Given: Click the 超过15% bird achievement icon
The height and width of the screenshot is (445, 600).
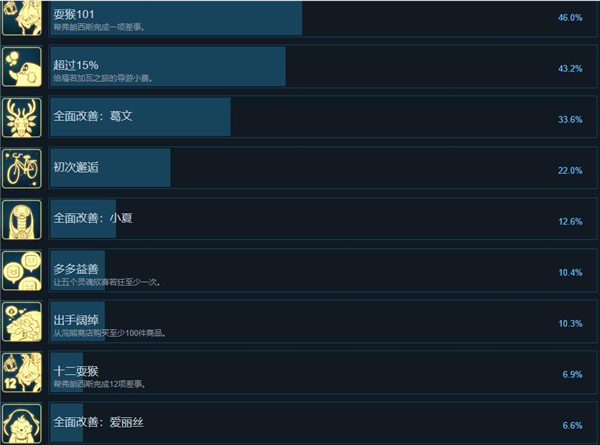Looking at the screenshot, I should (x=22, y=67).
